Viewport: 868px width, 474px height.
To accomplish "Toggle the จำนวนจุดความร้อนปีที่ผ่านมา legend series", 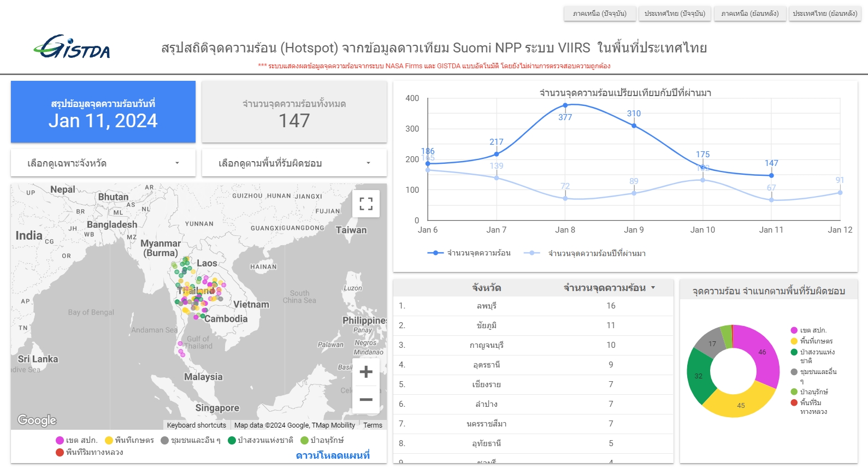I will pyautogui.click(x=586, y=253).
